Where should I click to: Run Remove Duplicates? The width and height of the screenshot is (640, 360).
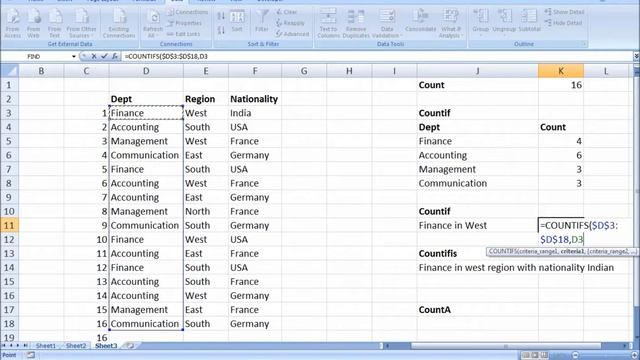click(x=356, y=24)
